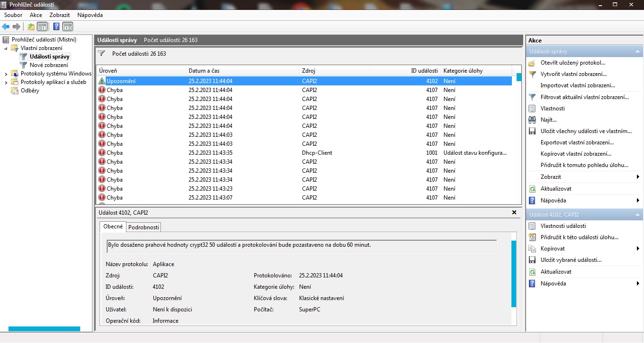Click the Aktualizovat icon under Událost 4102 actions

coord(532,272)
